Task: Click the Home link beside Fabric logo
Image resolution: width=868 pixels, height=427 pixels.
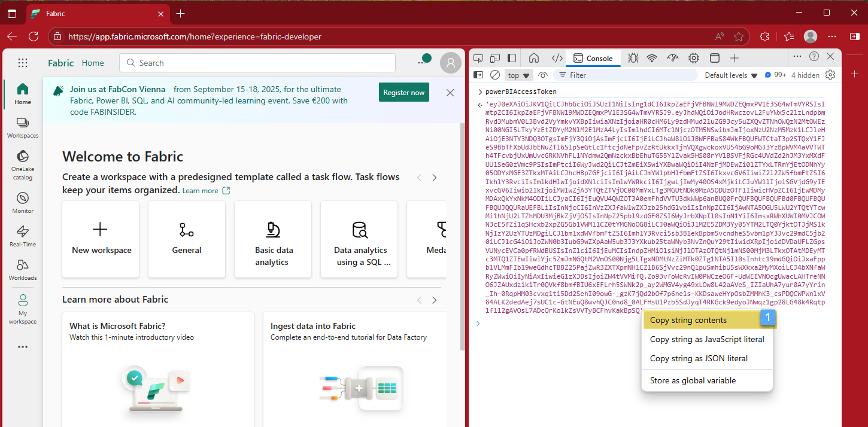Action: point(93,63)
